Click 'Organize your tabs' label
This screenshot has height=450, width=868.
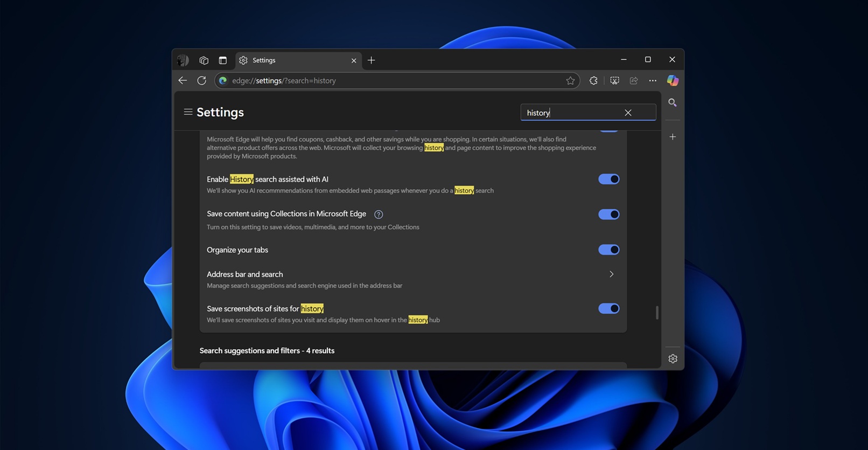point(237,250)
